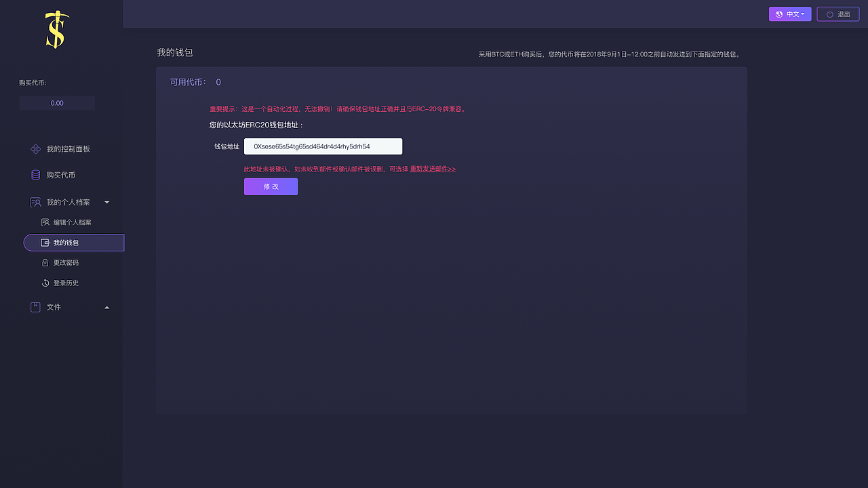Select 我的钱包 submenu item
Screen dimensions: 868x488
(x=74, y=243)
